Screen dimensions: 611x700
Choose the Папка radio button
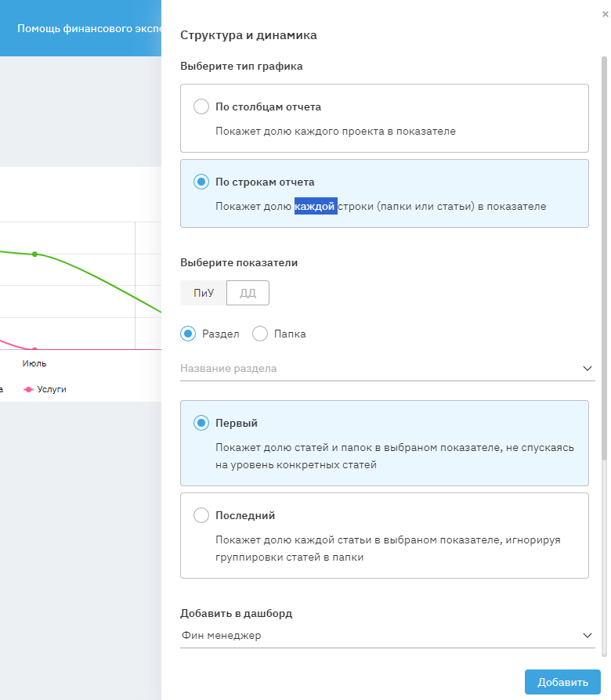260,334
